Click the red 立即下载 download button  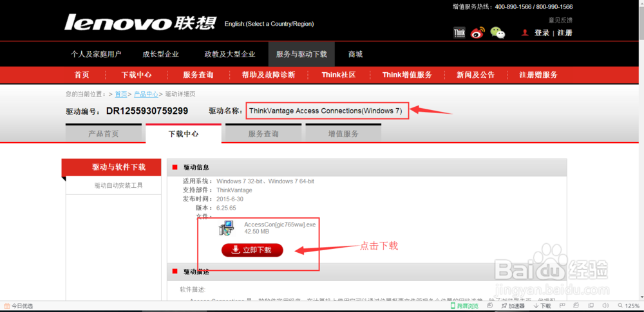click(x=252, y=250)
